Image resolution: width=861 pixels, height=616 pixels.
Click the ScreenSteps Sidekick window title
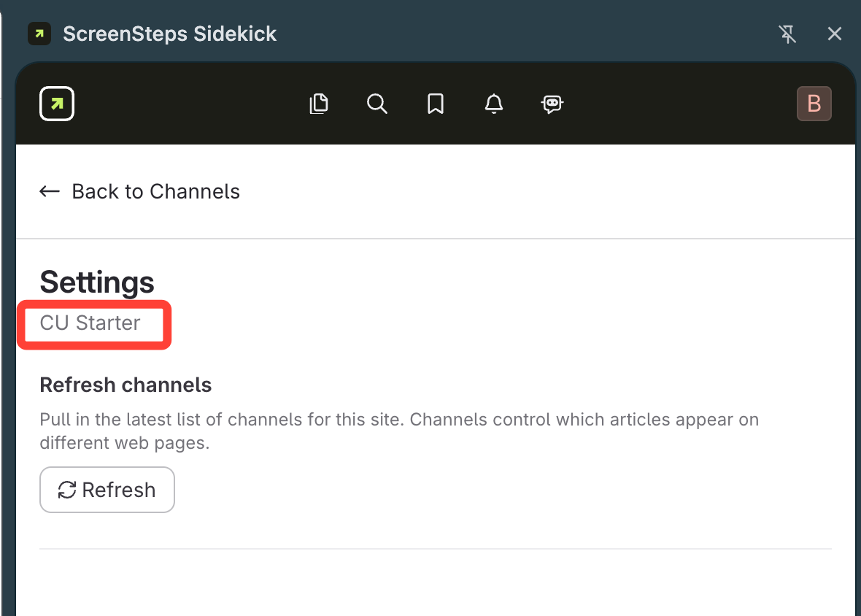pyautogui.click(x=170, y=34)
